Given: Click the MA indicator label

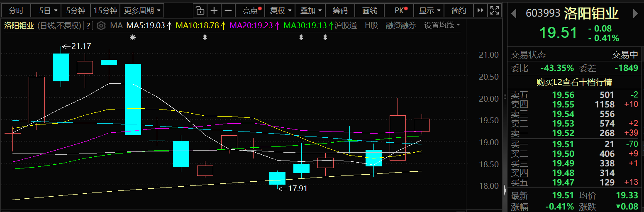Looking at the screenshot, I should (117, 26).
